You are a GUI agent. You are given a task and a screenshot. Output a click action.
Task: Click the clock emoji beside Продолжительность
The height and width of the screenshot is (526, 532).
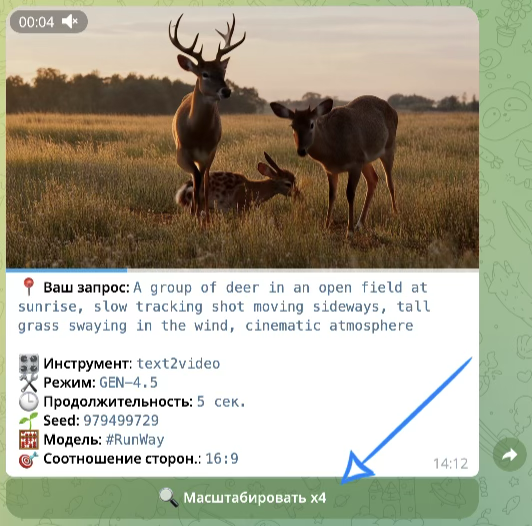(29, 402)
